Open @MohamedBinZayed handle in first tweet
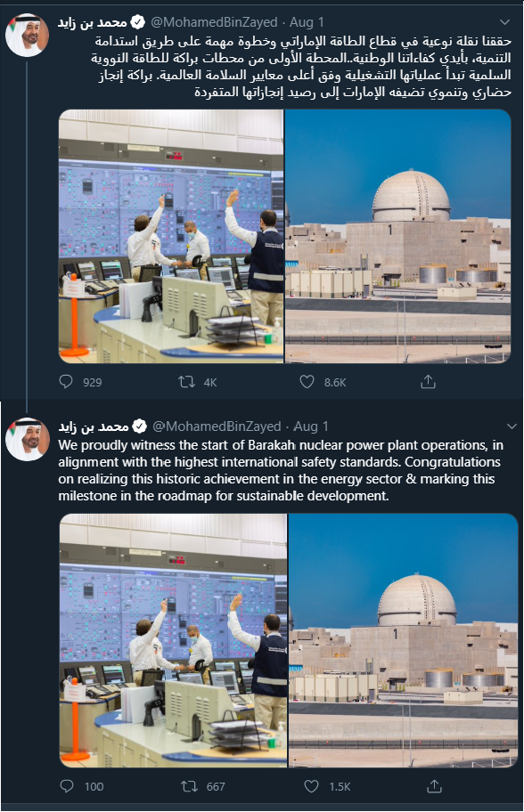Image resolution: width=524 pixels, height=812 pixels. [x=214, y=22]
